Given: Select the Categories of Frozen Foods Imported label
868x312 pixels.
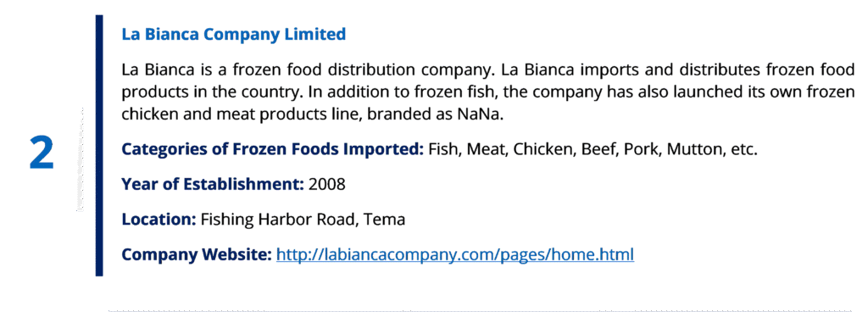Looking at the screenshot, I should (x=273, y=149).
